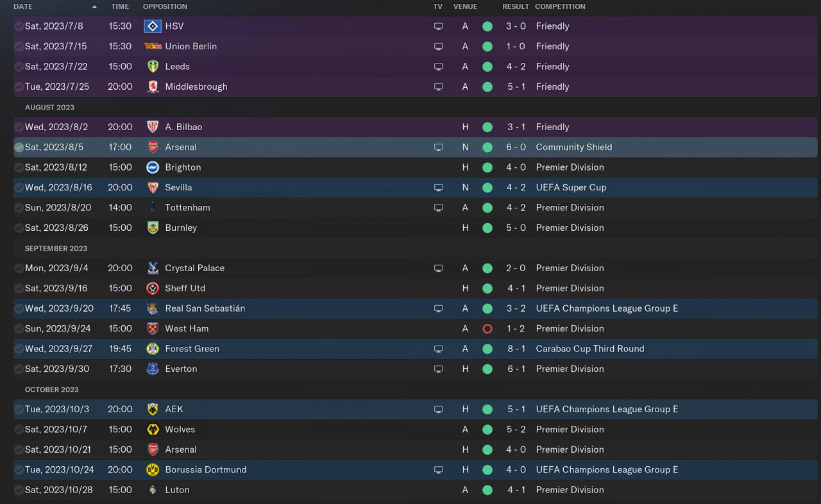The height and width of the screenshot is (504, 821).
Task: Click the COMPETITION column header
Action: pos(560,6)
